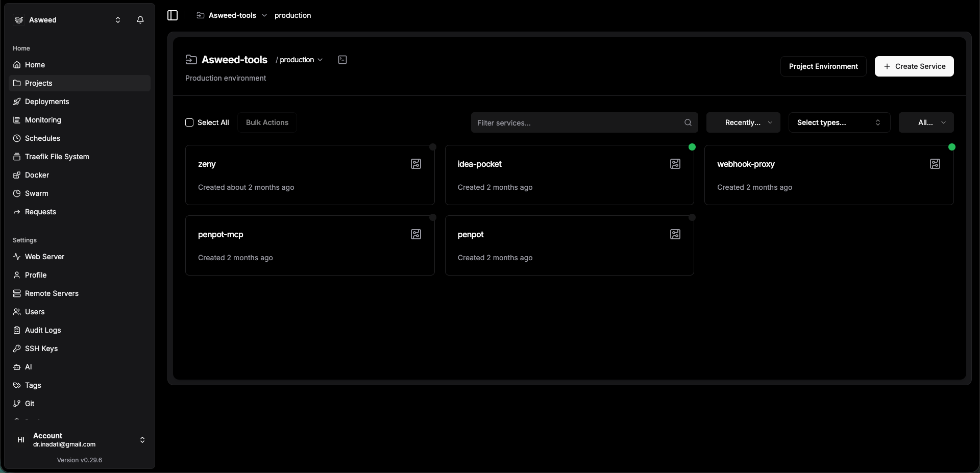The image size is (980, 473).
Task: Click the webhook-proxy service compose icon
Action: coord(935,164)
